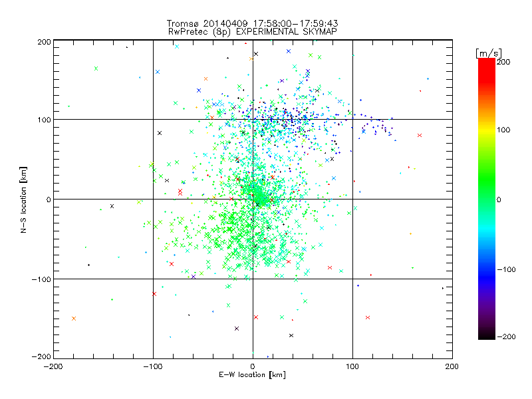Screen dimensions: 532x399
Task: Click the N-S axis tick label "100"
Action: pyautogui.click(x=44, y=120)
